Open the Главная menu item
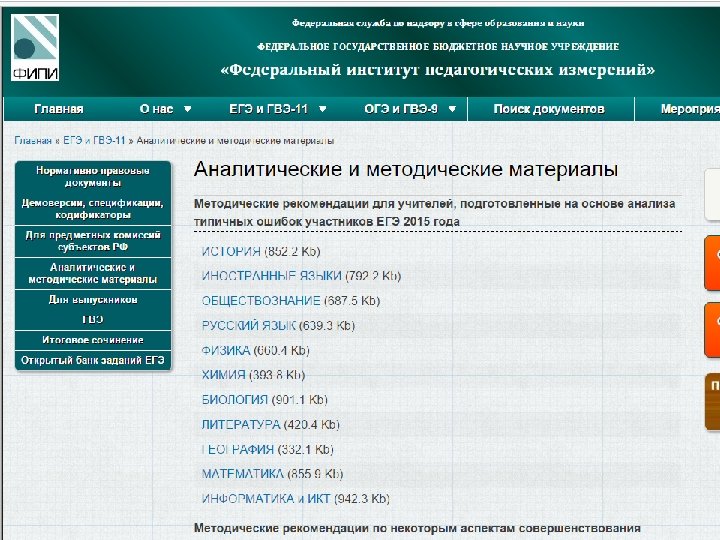Image resolution: width=720 pixels, height=540 pixels. pyautogui.click(x=59, y=109)
